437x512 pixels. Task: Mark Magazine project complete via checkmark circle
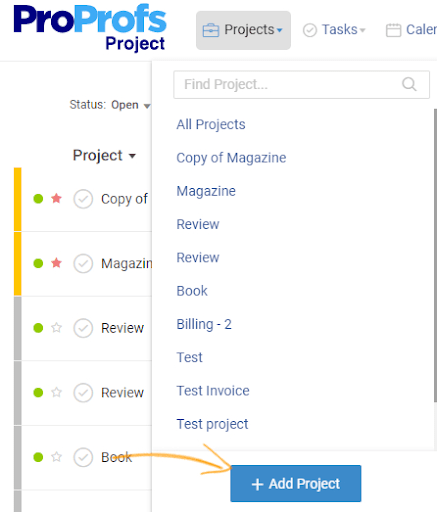(x=83, y=263)
